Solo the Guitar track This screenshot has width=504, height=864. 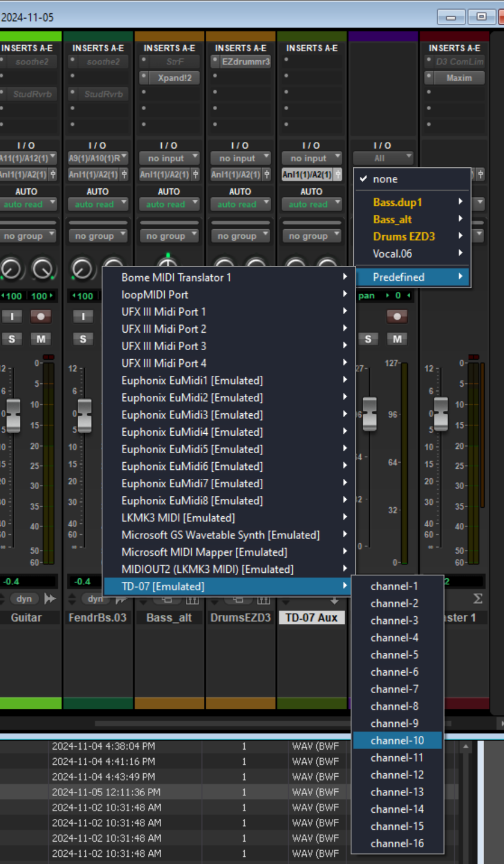[12, 339]
